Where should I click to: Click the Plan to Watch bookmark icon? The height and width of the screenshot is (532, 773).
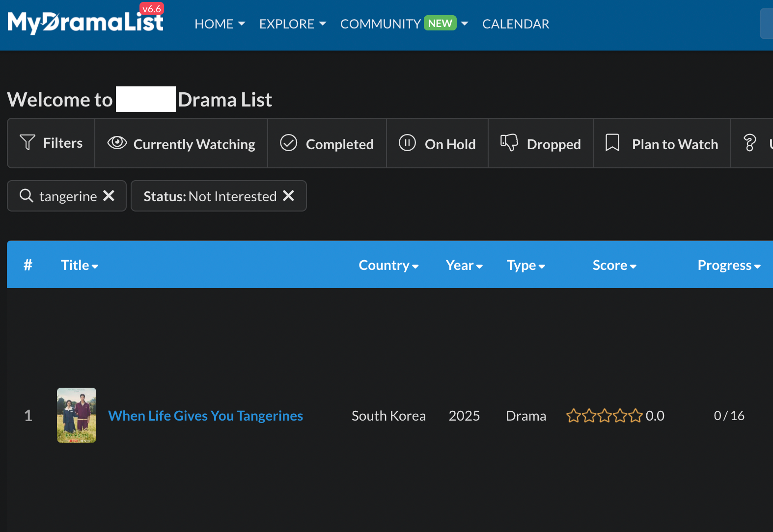[612, 143]
